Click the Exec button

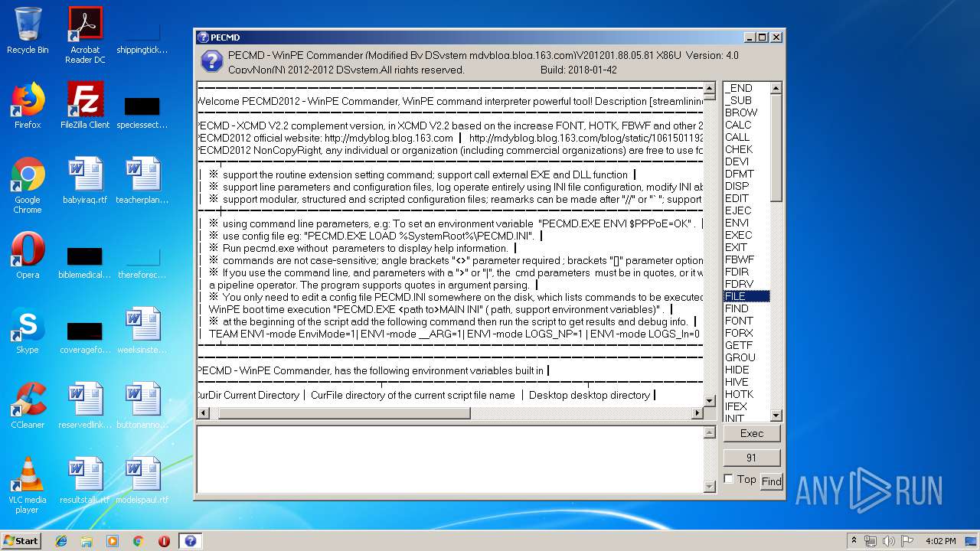(x=751, y=433)
